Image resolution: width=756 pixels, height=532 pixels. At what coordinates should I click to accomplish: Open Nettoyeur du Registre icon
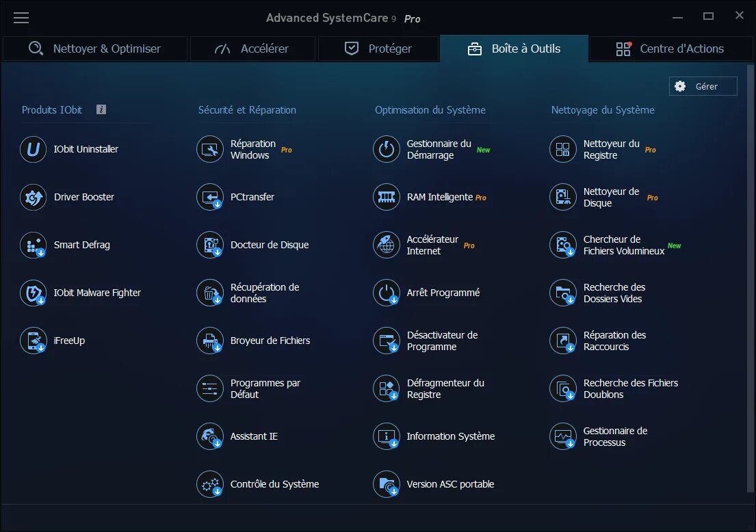pyautogui.click(x=562, y=149)
